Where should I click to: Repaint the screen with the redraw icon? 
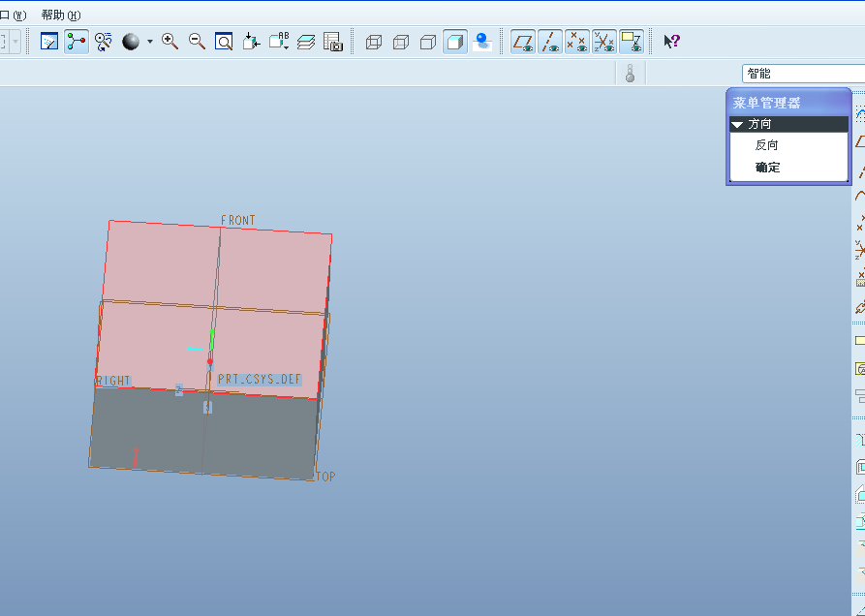pos(49,42)
